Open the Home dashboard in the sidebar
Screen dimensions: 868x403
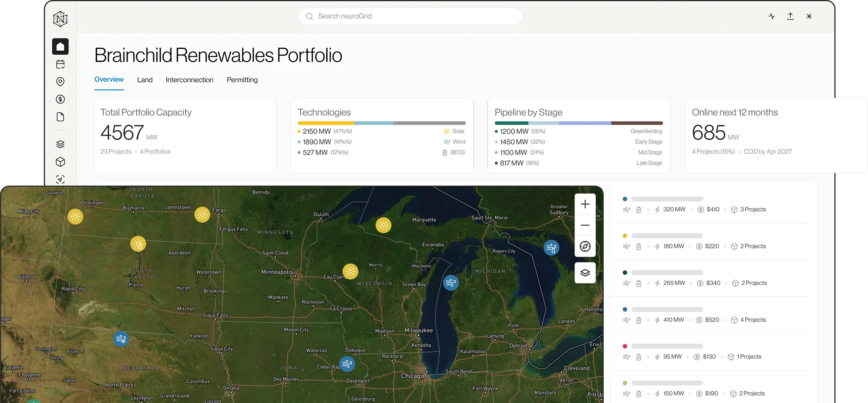[x=60, y=47]
